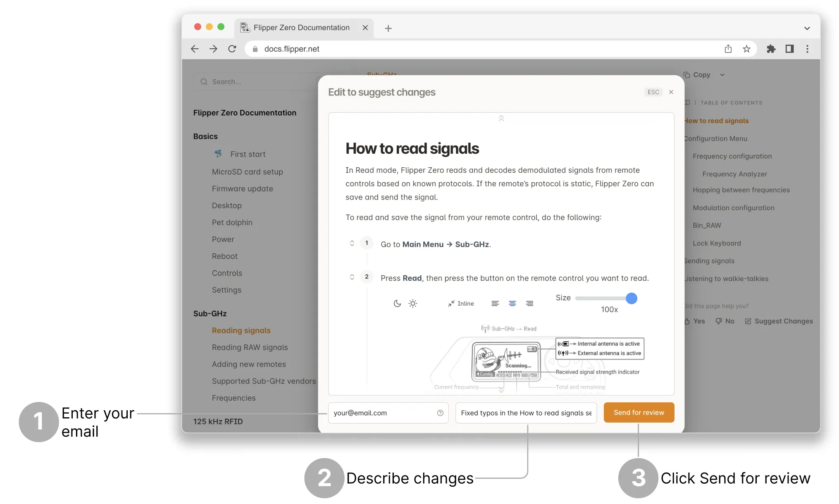This screenshot has width=839, height=504.
Task: Open Adding new remotes page
Action: [249, 365]
